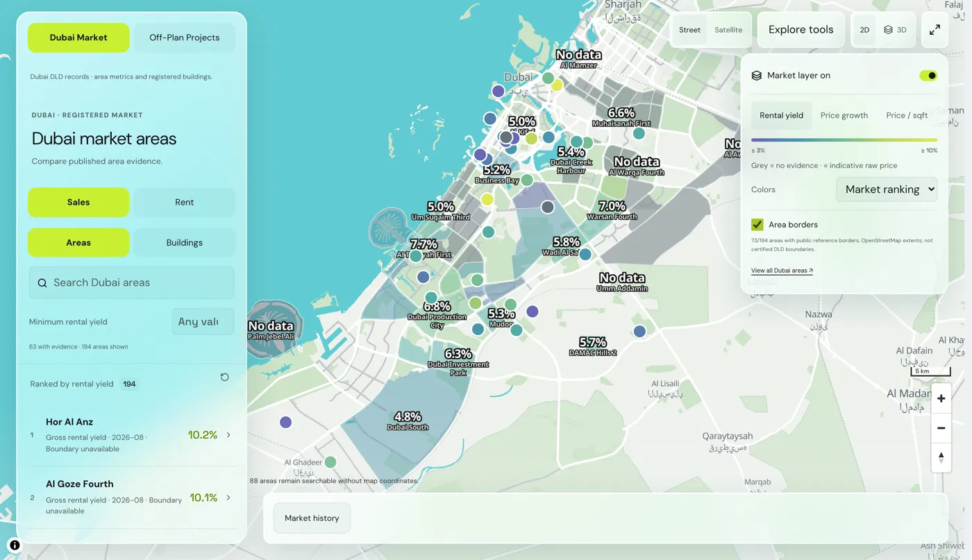Select the Price growth metric tab
Screen dimensions: 972x560
click(844, 115)
